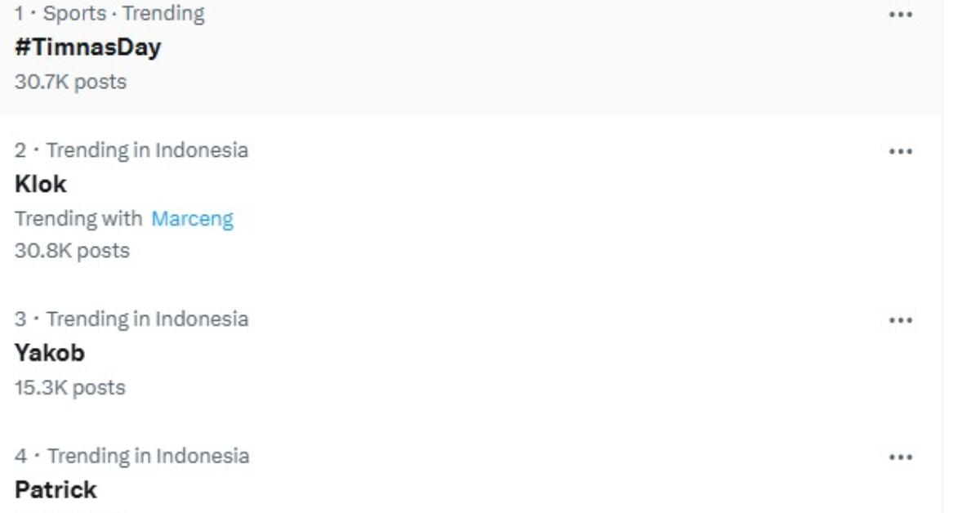Click '2 · Trending in Indonesia' label
This screenshot has height=513, width=980.
[x=131, y=150]
